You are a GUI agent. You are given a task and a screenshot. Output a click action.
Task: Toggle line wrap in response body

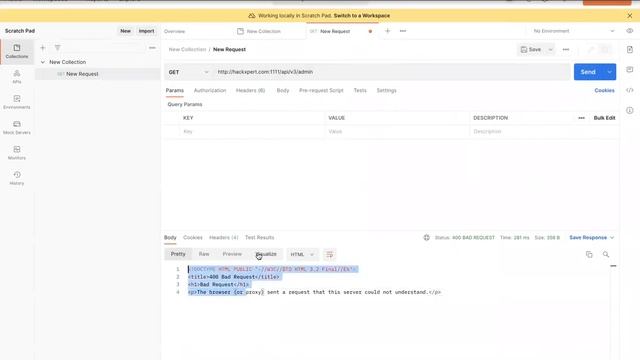(x=329, y=254)
